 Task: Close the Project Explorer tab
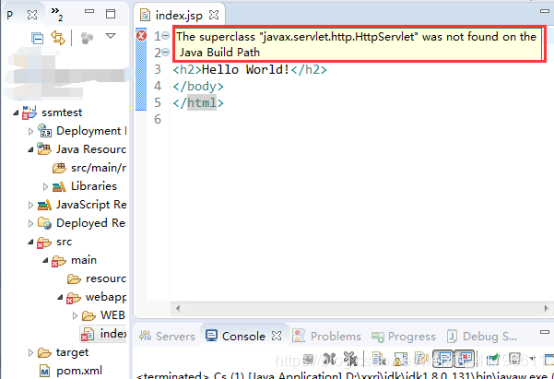(x=32, y=14)
